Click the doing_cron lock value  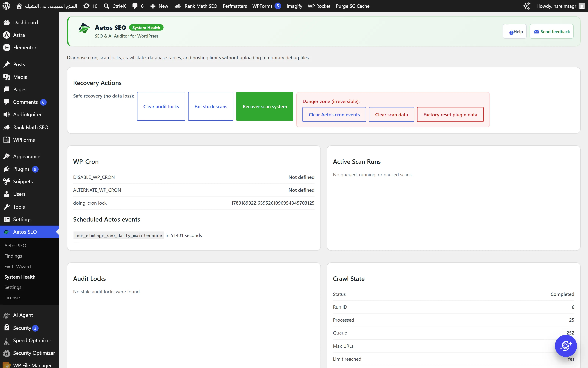coord(273,203)
